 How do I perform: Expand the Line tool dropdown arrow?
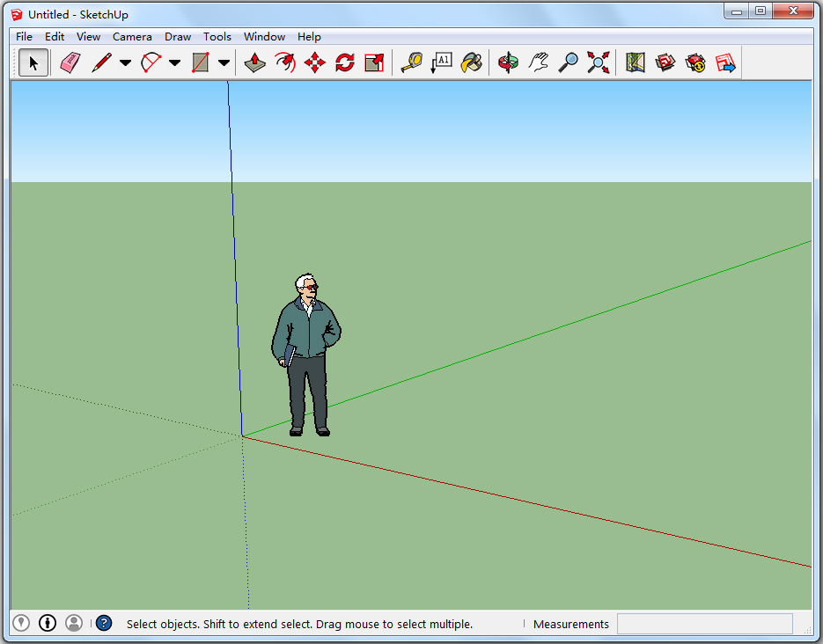126,62
